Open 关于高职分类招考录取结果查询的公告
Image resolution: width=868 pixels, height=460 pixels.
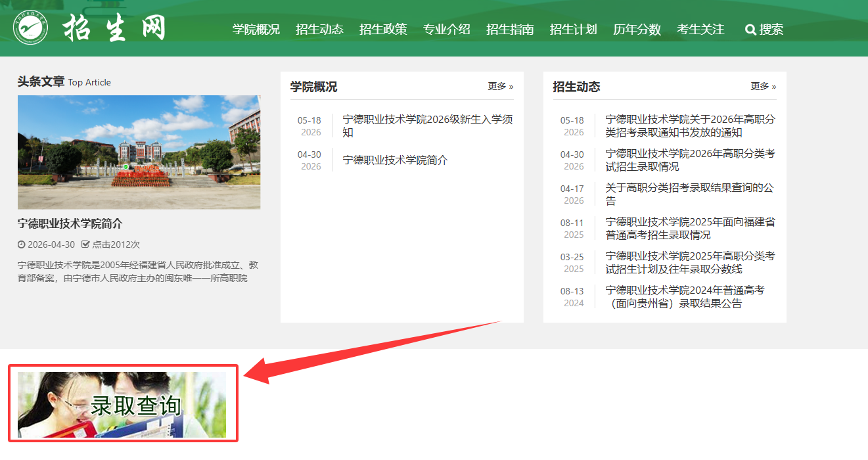click(690, 195)
